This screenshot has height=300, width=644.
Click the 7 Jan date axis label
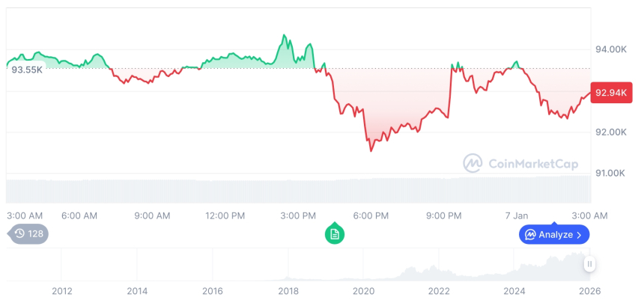(x=515, y=215)
